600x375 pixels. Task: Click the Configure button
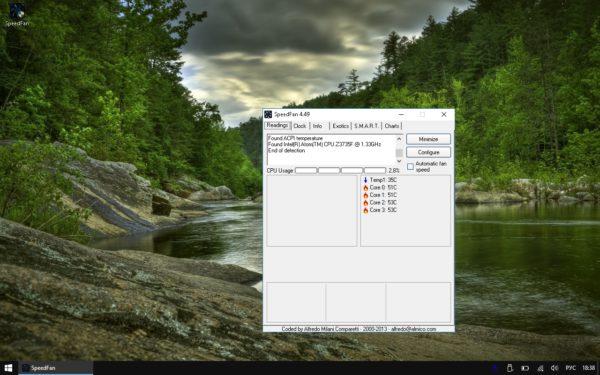[x=428, y=152]
